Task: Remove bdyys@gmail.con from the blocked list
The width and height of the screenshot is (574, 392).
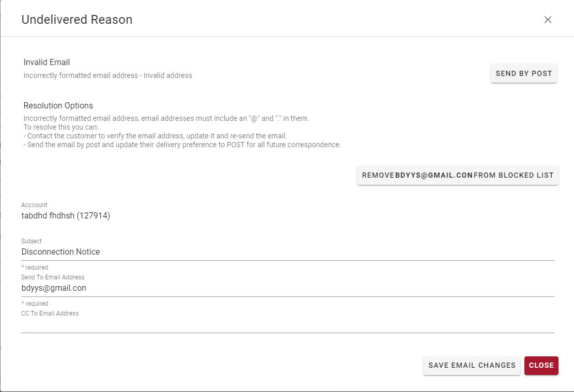Action: [x=457, y=175]
